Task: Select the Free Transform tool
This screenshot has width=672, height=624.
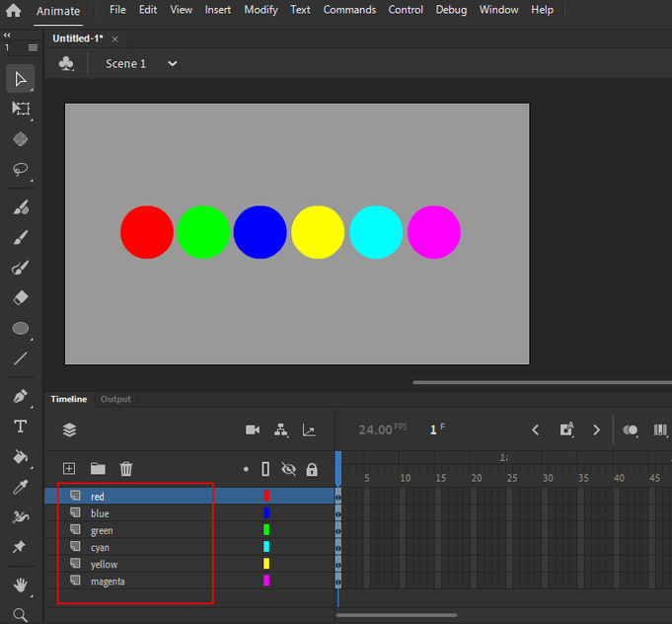Action: (20, 109)
